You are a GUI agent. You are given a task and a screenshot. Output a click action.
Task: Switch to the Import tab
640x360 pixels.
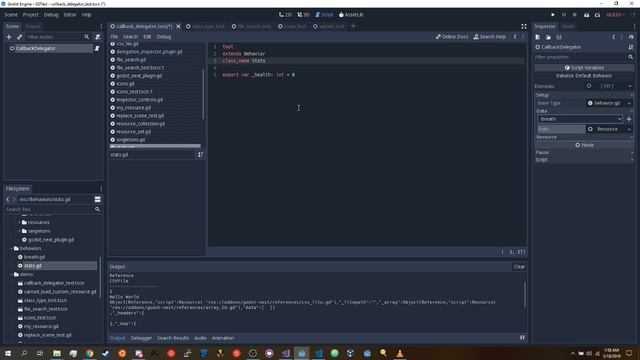[x=33, y=26]
